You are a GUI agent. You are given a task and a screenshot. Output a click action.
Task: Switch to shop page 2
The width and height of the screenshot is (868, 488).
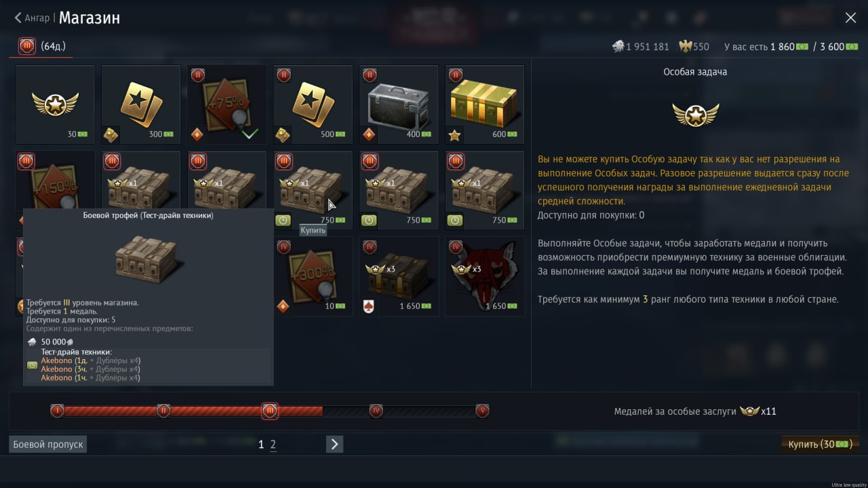(273, 445)
